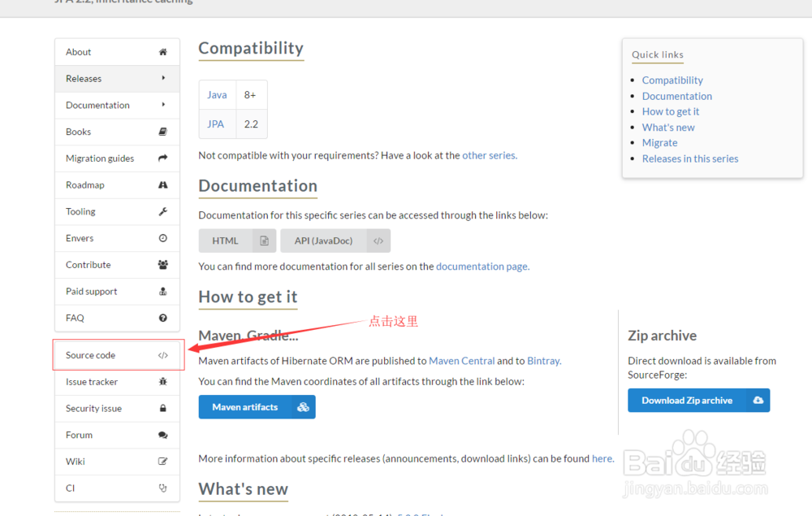Screen dimensions: 812x516
Task: Open Issue tracker sidebar item
Action: pyautogui.click(x=117, y=382)
